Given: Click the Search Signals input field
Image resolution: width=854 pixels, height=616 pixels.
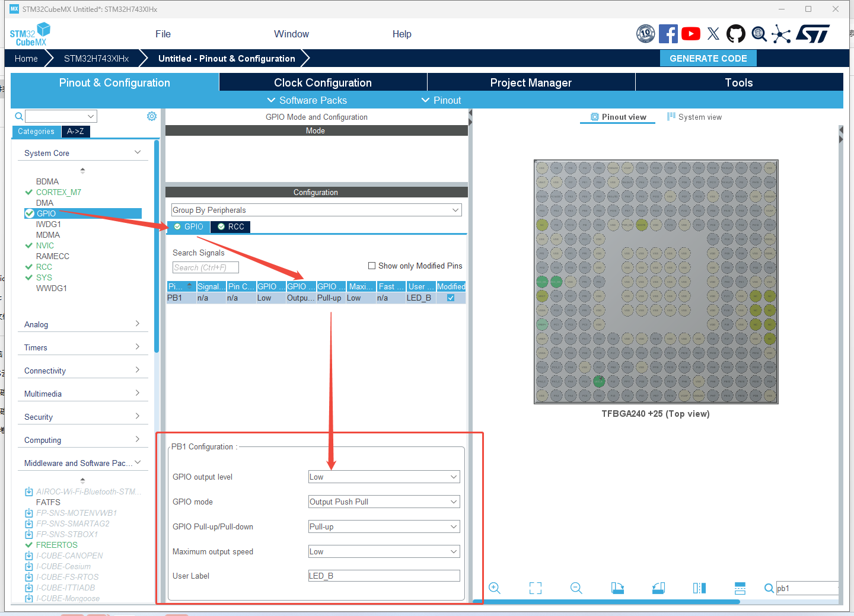Looking at the screenshot, I should coord(206,267).
